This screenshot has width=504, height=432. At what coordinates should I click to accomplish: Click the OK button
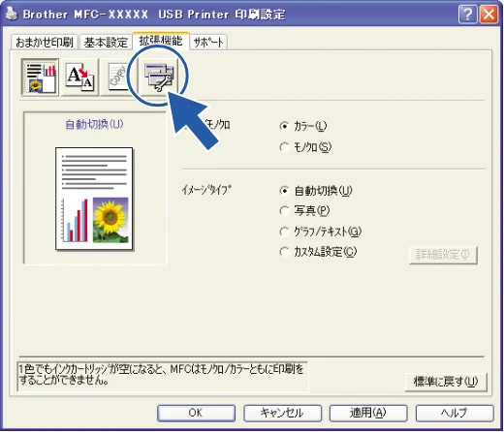coord(196,413)
